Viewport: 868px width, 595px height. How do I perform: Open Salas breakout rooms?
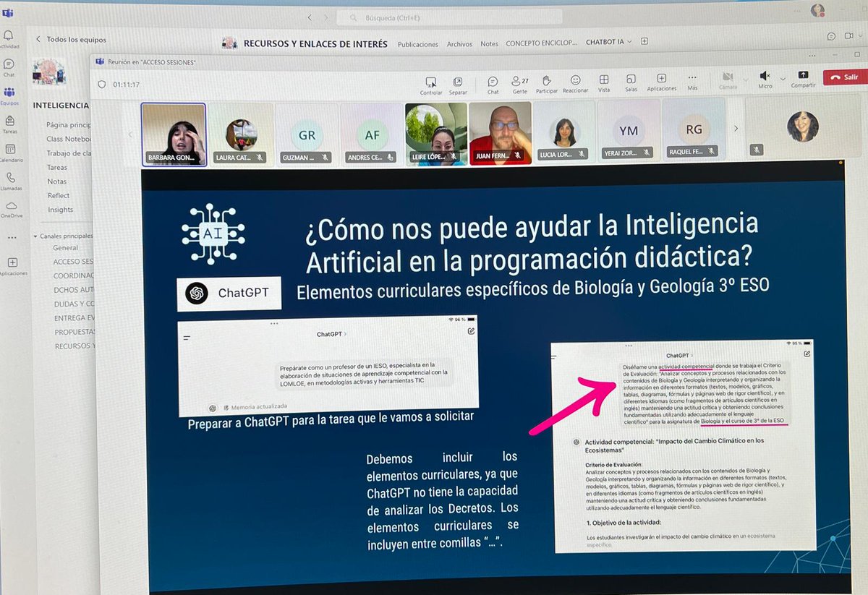[631, 81]
